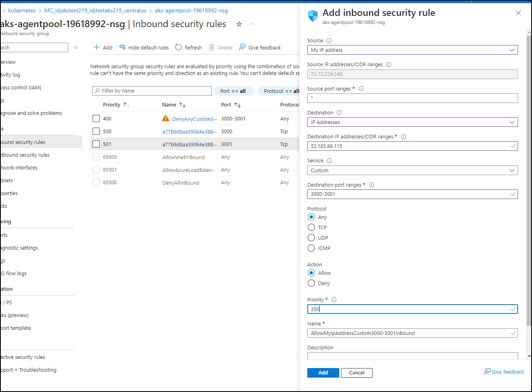This screenshot has height=392, width=532.
Task: Check the priority 501 rule checkbox
Action: (96, 144)
